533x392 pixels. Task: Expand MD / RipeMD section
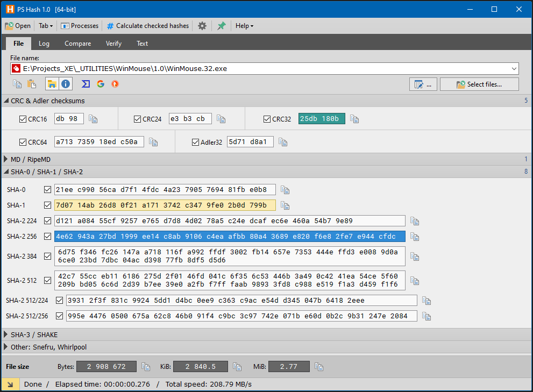click(x=6, y=159)
